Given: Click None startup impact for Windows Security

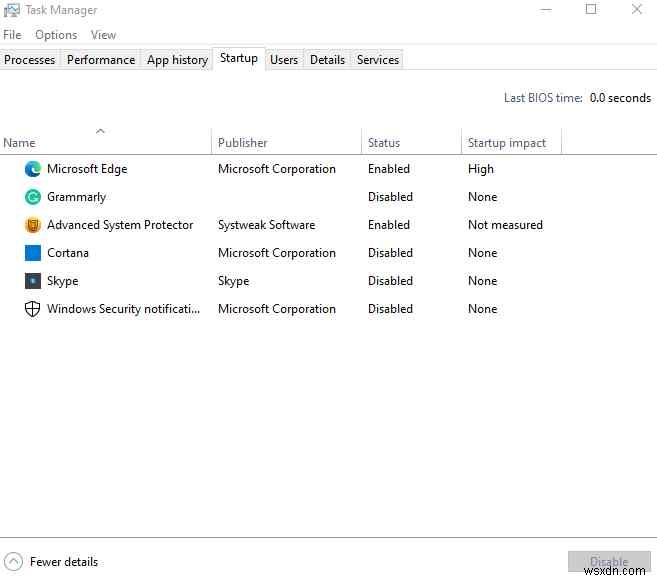Looking at the screenshot, I should [483, 310].
